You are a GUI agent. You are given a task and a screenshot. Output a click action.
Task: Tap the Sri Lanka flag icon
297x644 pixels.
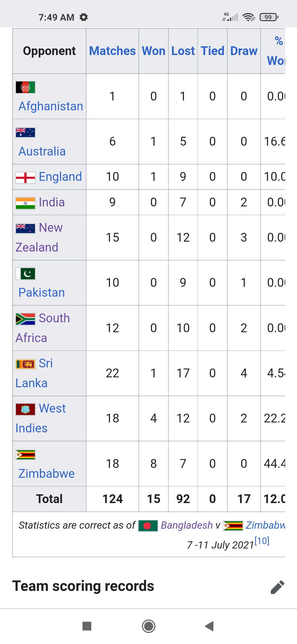point(25,364)
